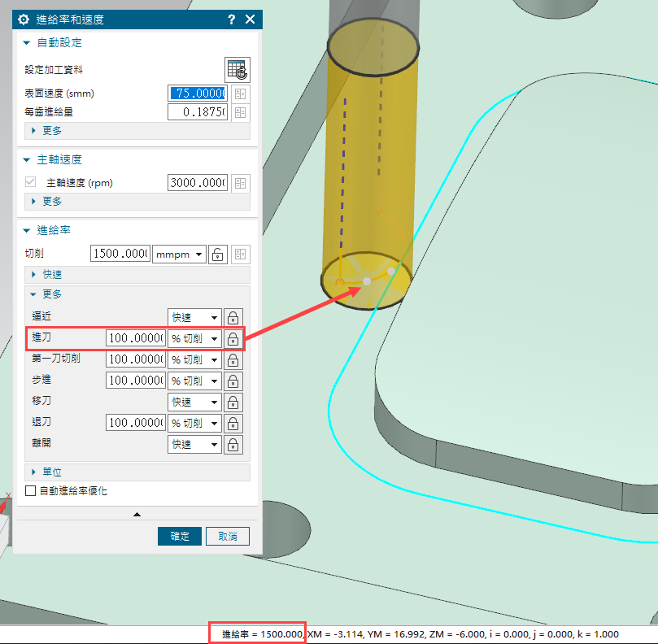Click the lock icon beside 切削 feed unit
658x644 pixels.
[218, 254]
